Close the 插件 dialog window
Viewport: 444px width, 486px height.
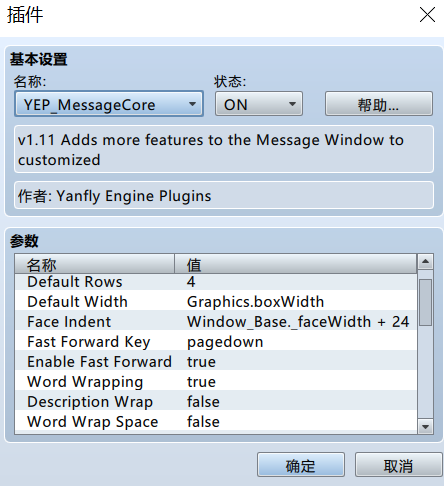coord(427,15)
